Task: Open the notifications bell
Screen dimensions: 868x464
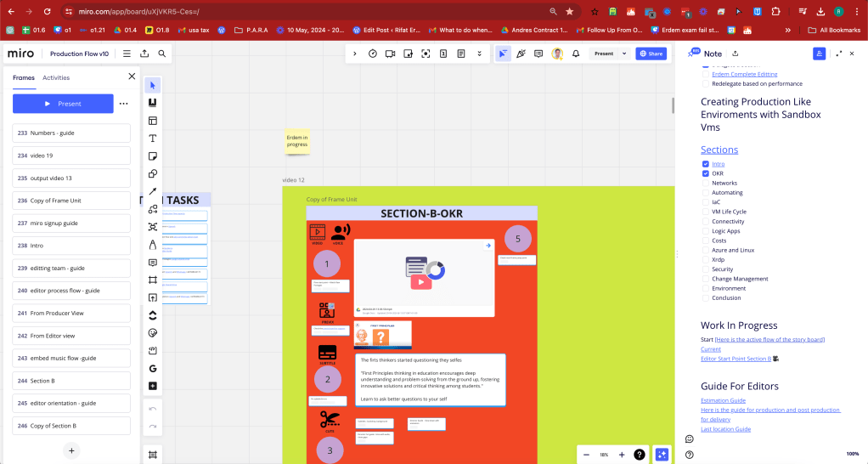Action: 576,54
